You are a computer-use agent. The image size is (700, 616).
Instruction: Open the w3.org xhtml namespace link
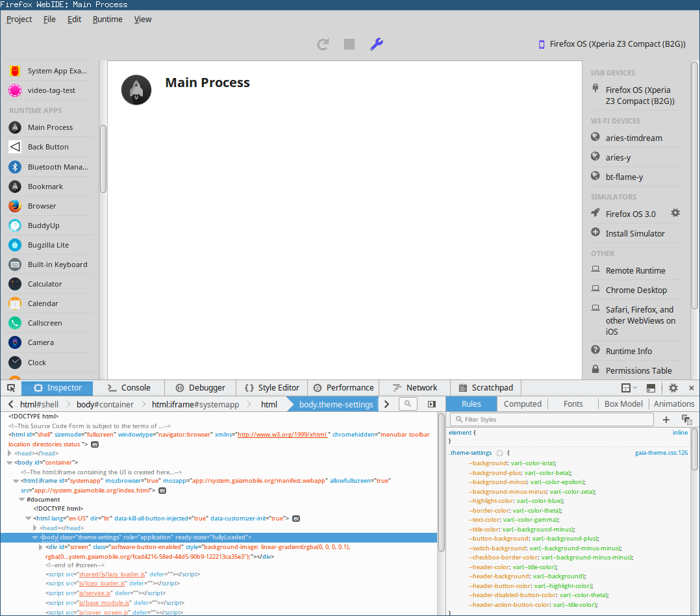coord(282,435)
